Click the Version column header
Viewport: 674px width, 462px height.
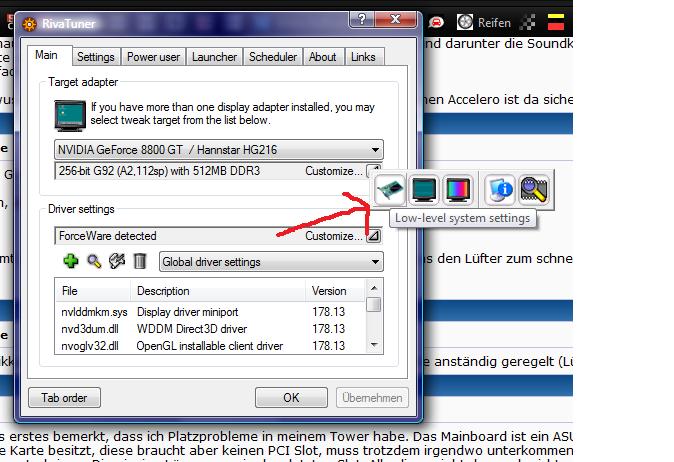coord(336,291)
